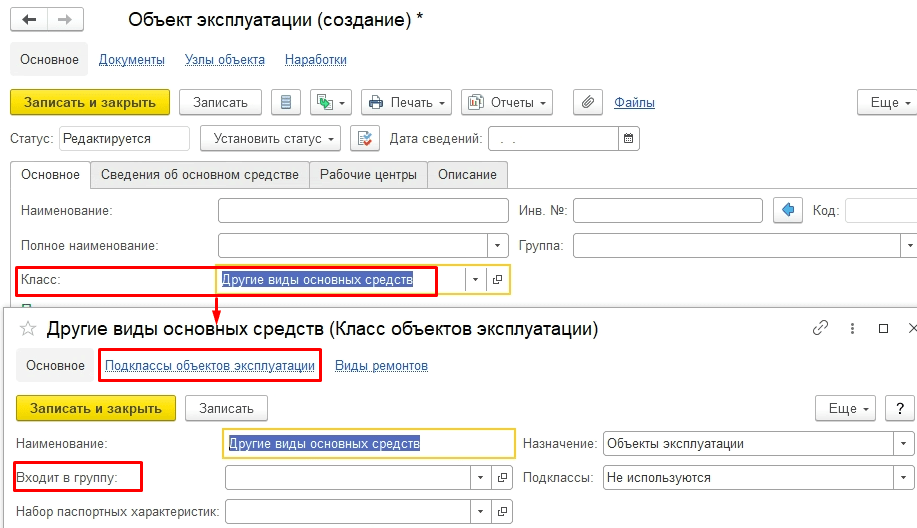Open the Класс value with the open icon
The image size is (917, 528).
(498, 279)
